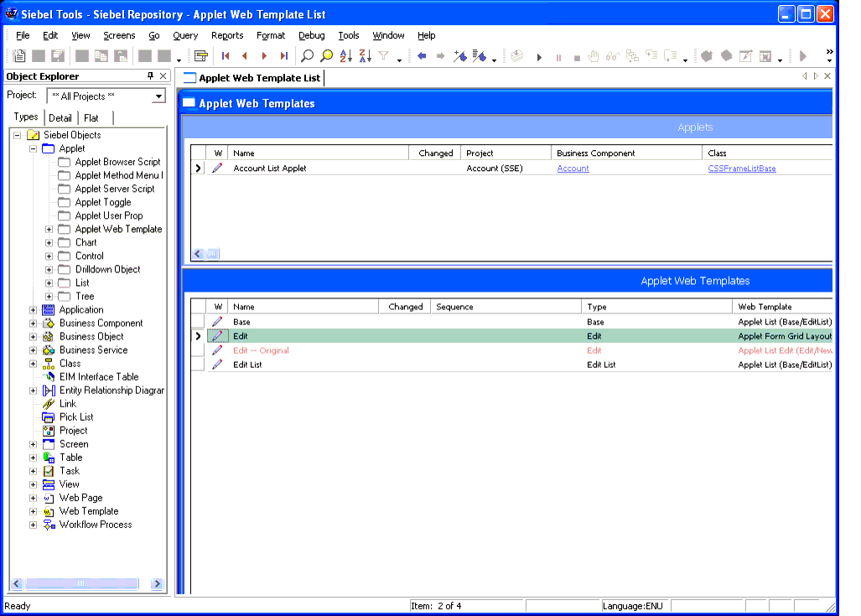Switch to the Flat tab
861x616 pixels.
point(91,118)
